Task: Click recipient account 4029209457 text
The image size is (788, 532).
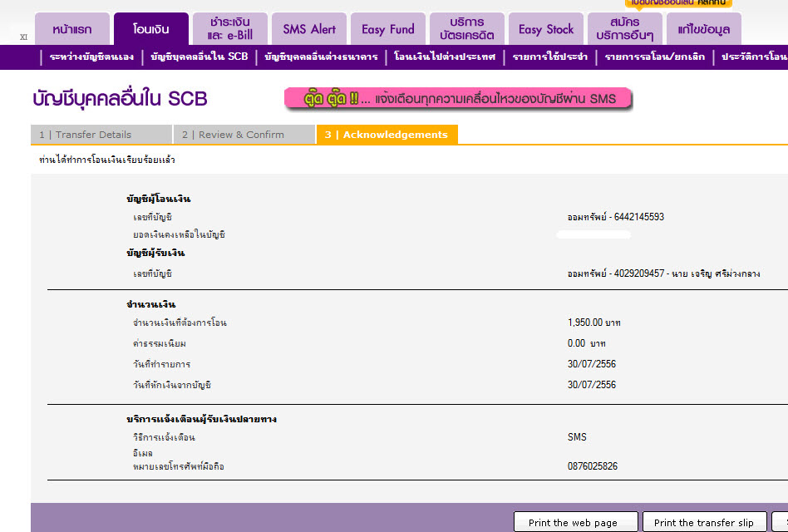Action: (x=663, y=273)
